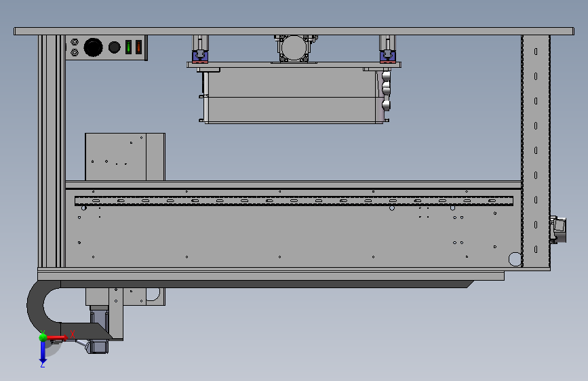Click the upper hex nut on the control panel
588x381 pixels.
(75, 41)
